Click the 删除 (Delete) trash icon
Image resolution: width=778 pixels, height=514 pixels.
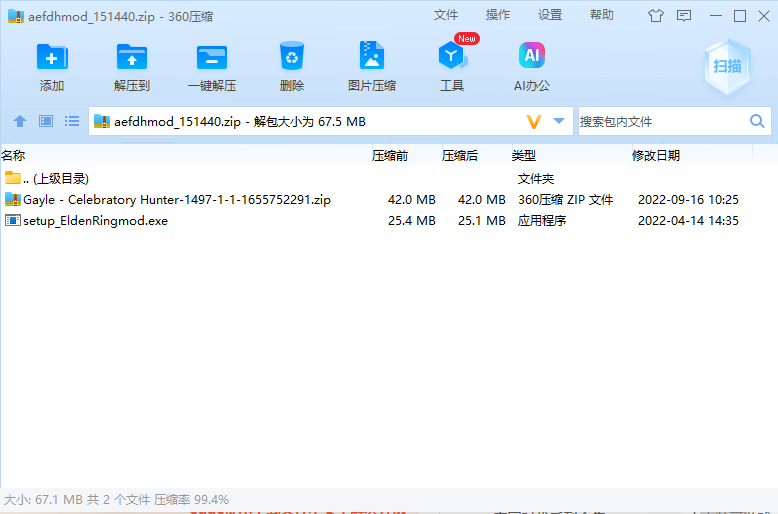point(292,56)
